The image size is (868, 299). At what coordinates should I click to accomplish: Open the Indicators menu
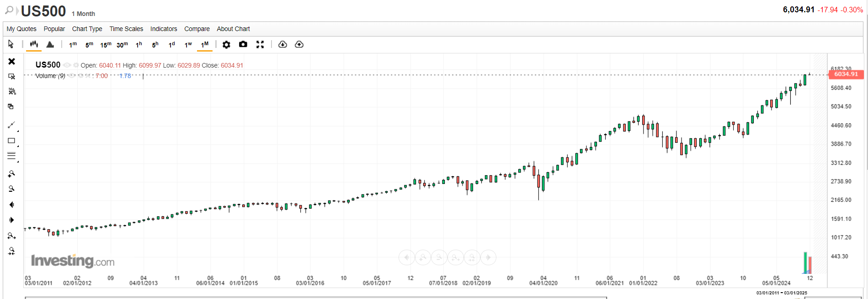pos(164,29)
